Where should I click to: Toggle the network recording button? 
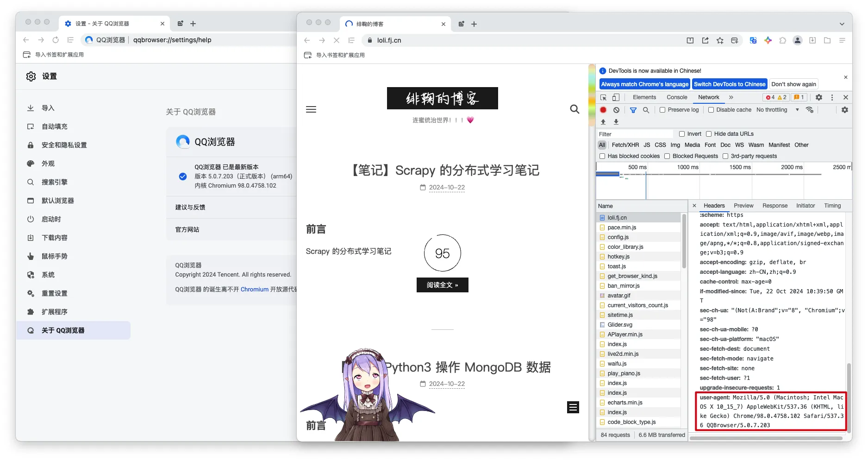click(x=603, y=110)
